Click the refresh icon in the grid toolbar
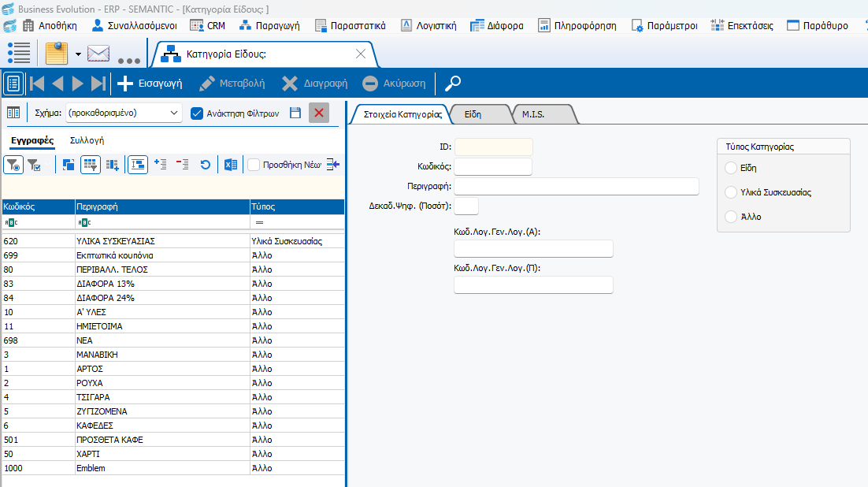Viewport: 868px width, 487px height. 205,165
